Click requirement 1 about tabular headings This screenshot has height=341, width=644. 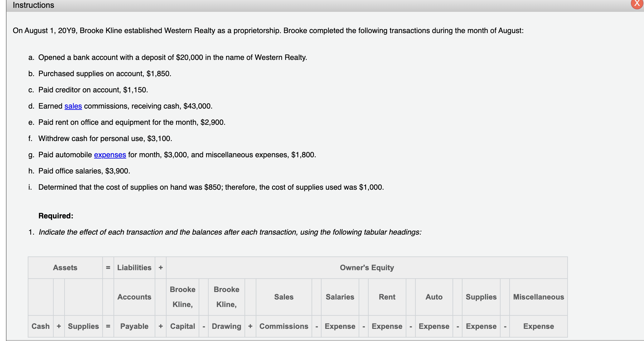pos(230,232)
